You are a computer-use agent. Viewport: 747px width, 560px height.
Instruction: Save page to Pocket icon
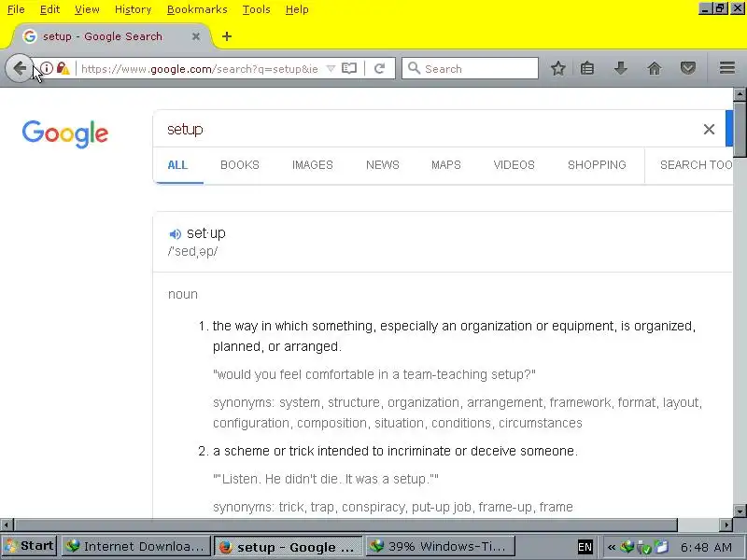tap(687, 68)
